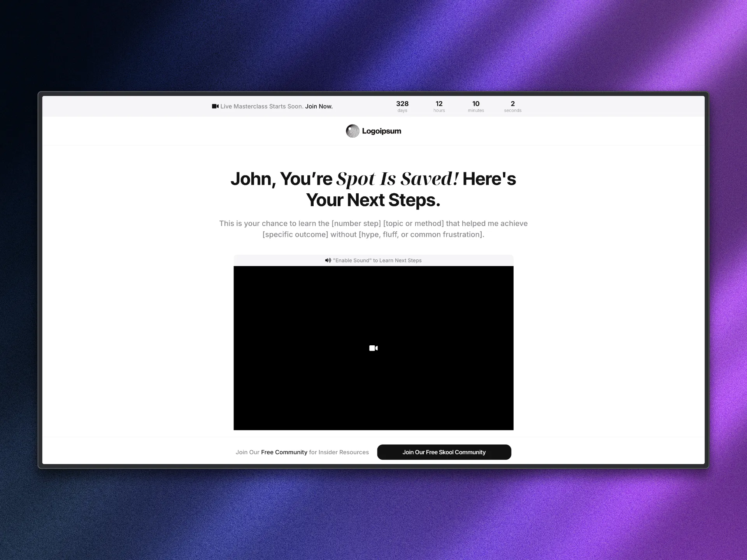Click the italic 'Spot Is Saved!' heading text
This screenshot has width=747, height=560.
[x=397, y=179]
